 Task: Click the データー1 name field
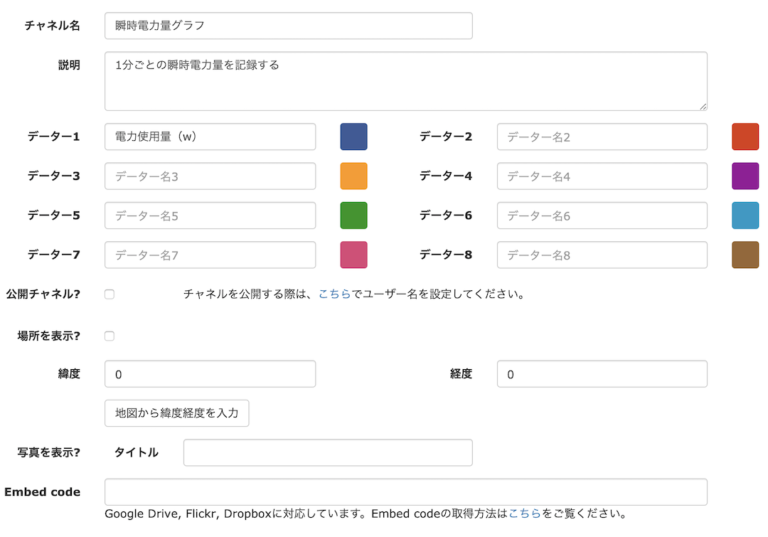pos(210,137)
